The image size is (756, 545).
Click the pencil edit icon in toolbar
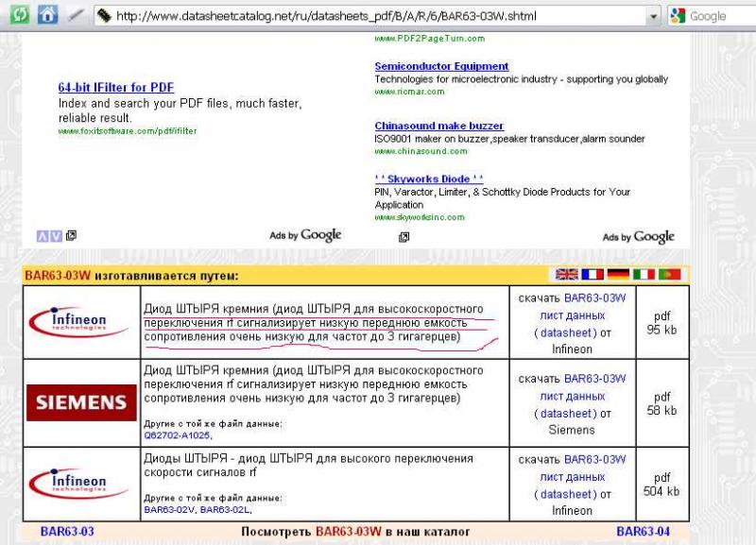coord(76,15)
